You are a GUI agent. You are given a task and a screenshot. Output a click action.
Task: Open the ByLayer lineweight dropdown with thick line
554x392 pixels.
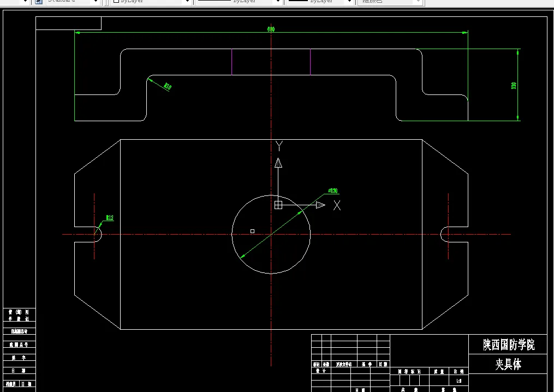coord(349,2)
